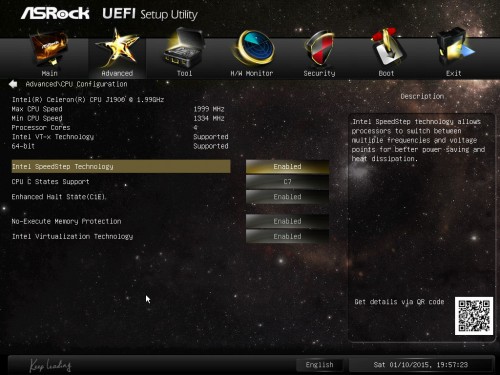Select the Intel Virtualization Technology row
The width and height of the screenshot is (500, 375).
pyautogui.click(x=121, y=236)
